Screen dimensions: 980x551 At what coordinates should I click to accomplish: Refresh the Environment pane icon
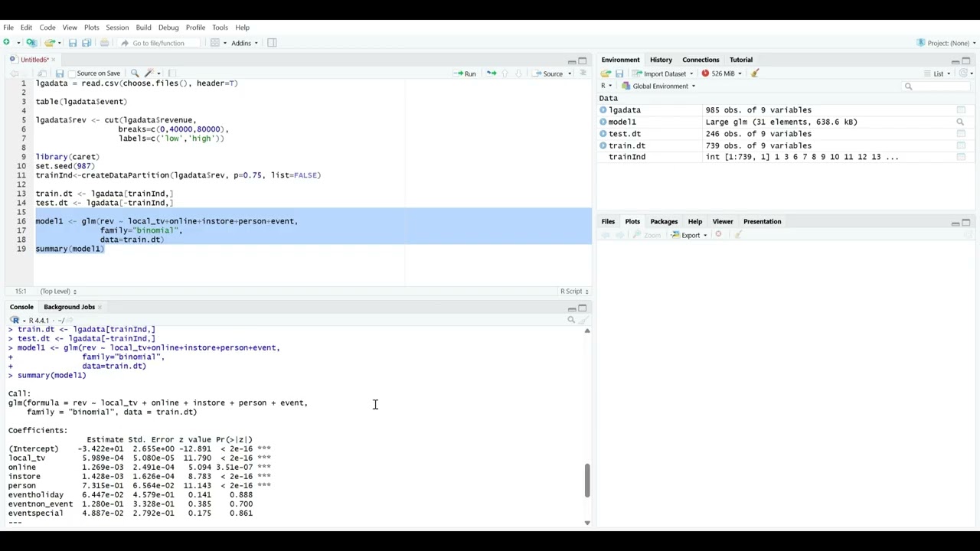[964, 73]
